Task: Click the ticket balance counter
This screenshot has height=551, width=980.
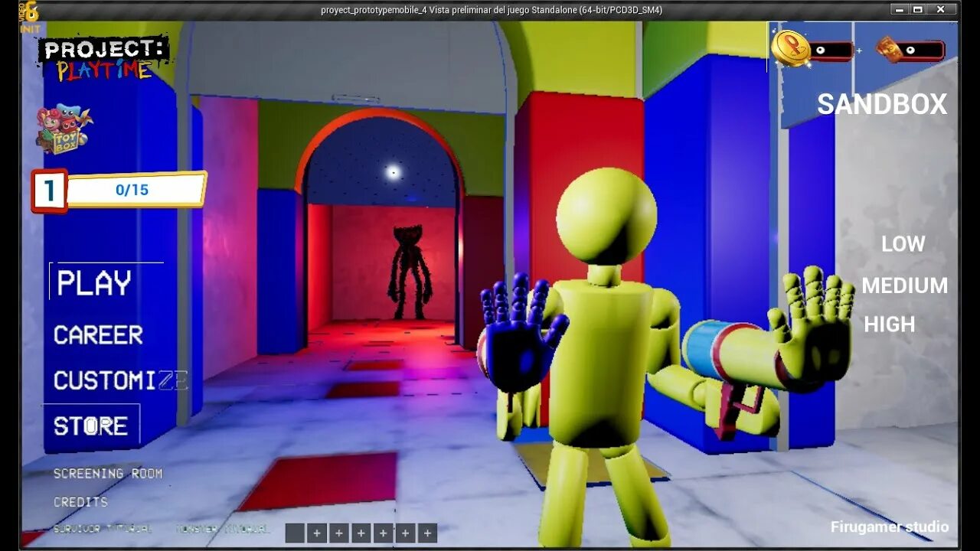Action: point(922,51)
